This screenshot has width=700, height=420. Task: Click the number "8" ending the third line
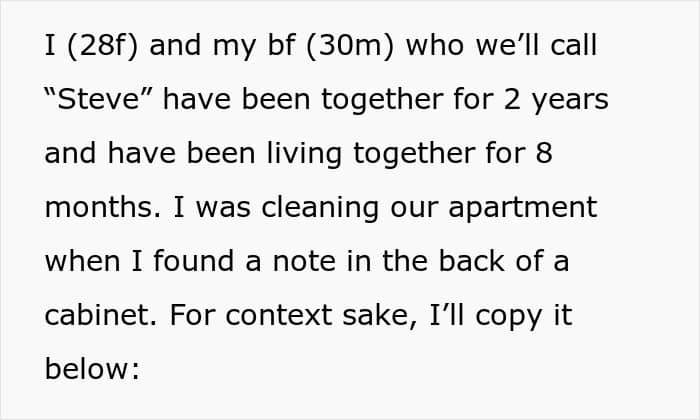point(544,153)
